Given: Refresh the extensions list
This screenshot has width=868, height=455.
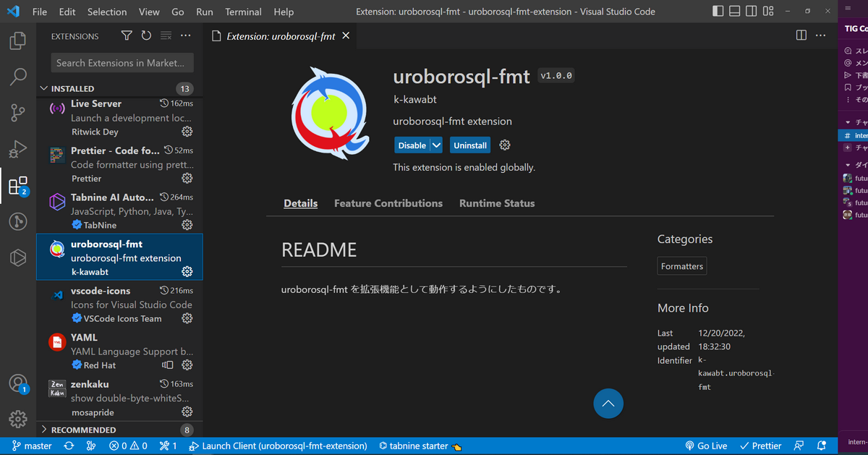Looking at the screenshot, I should [146, 36].
